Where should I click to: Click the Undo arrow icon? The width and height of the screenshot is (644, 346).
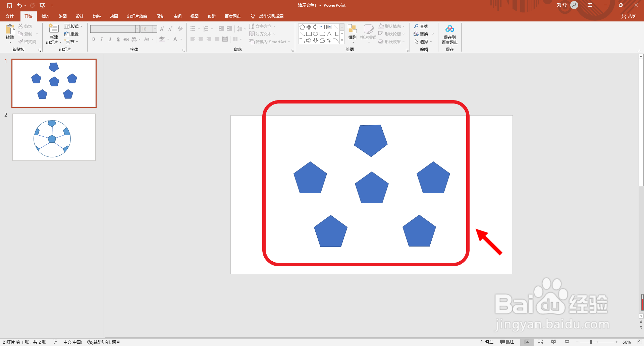[x=19, y=5]
